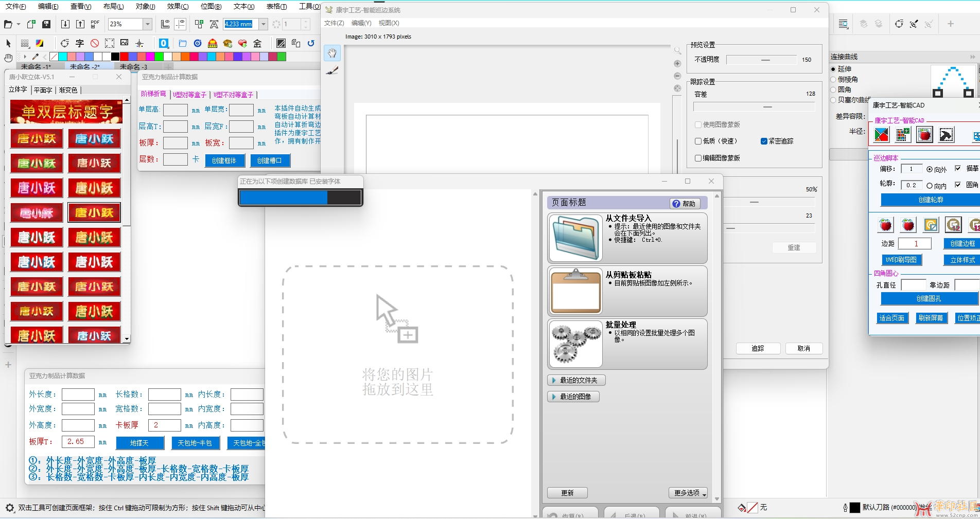Expand the Open icon dropdown arrow
The height and width of the screenshot is (519, 980).
19,24
